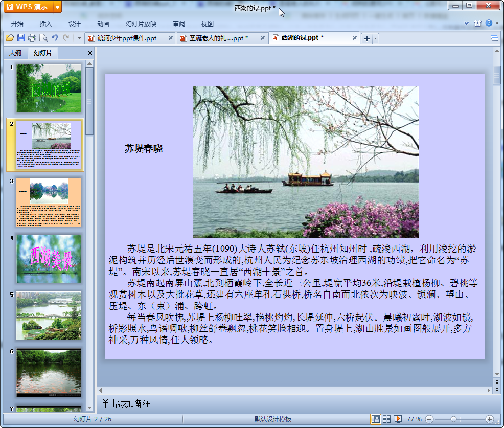Click the 77 % zoom level
The width and height of the screenshot is (504, 428).
414,419
